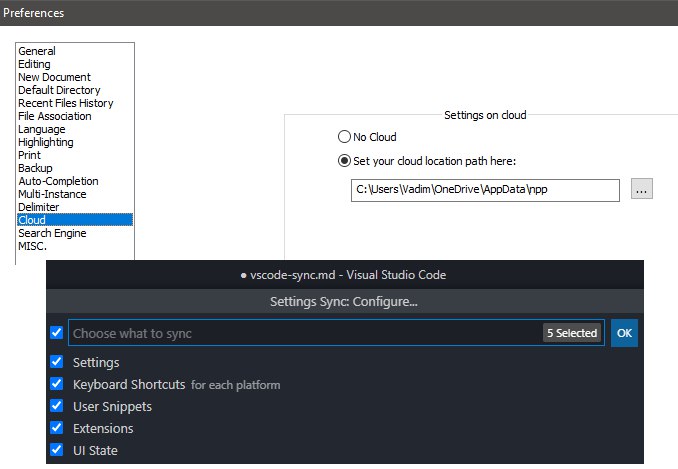Uncheck the Settings sync checkbox
This screenshot has height=469, width=678.
coord(57,362)
